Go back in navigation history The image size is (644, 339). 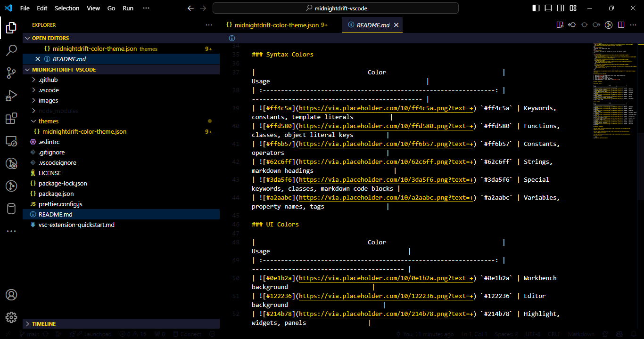pos(190,8)
